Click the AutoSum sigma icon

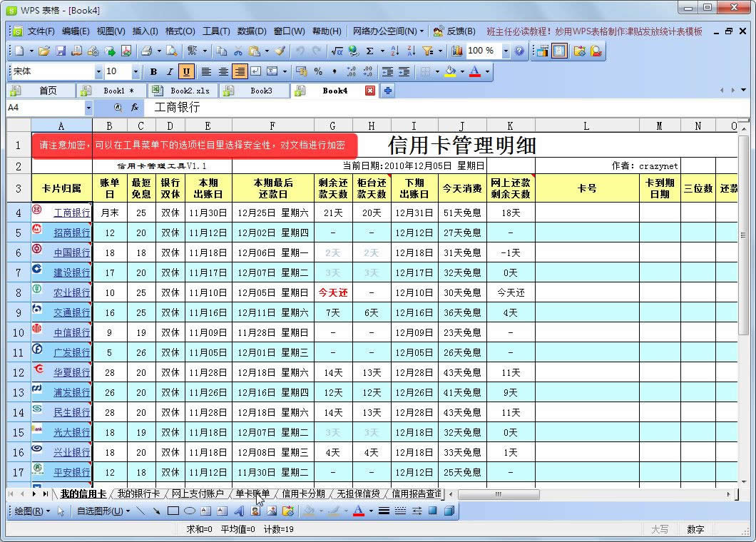(x=369, y=51)
